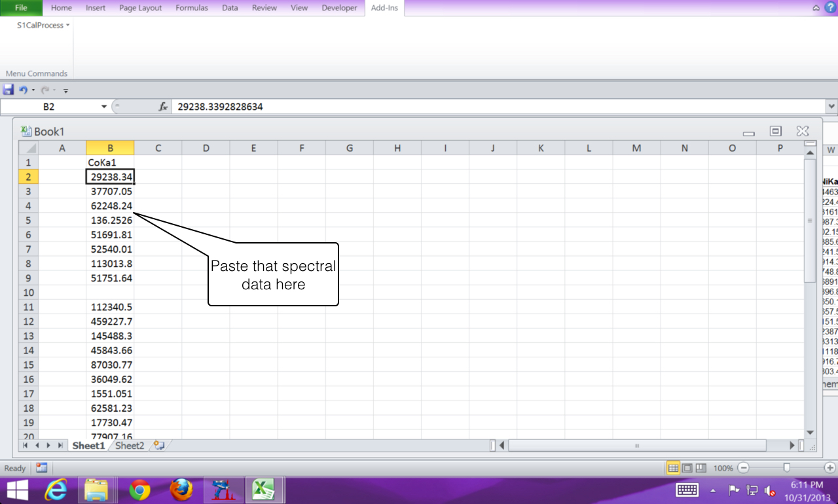Switch to the Formulas ribbon tab
The width and height of the screenshot is (838, 504).
pos(191,8)
